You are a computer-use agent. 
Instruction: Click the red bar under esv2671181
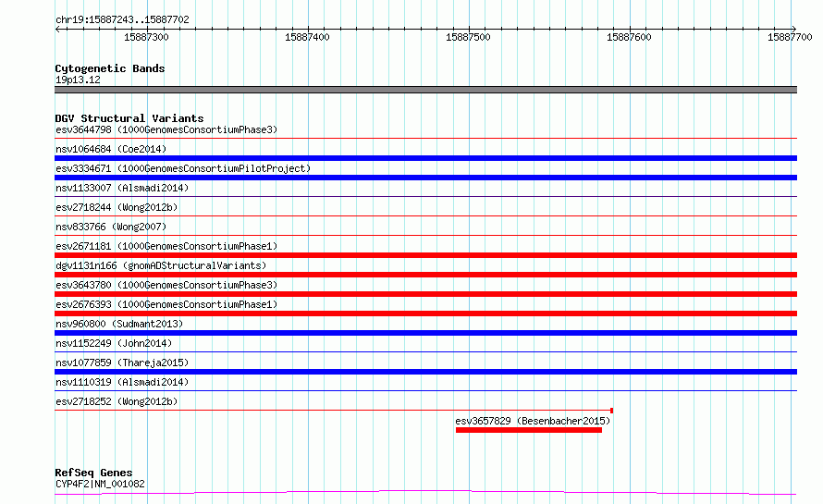425,255
